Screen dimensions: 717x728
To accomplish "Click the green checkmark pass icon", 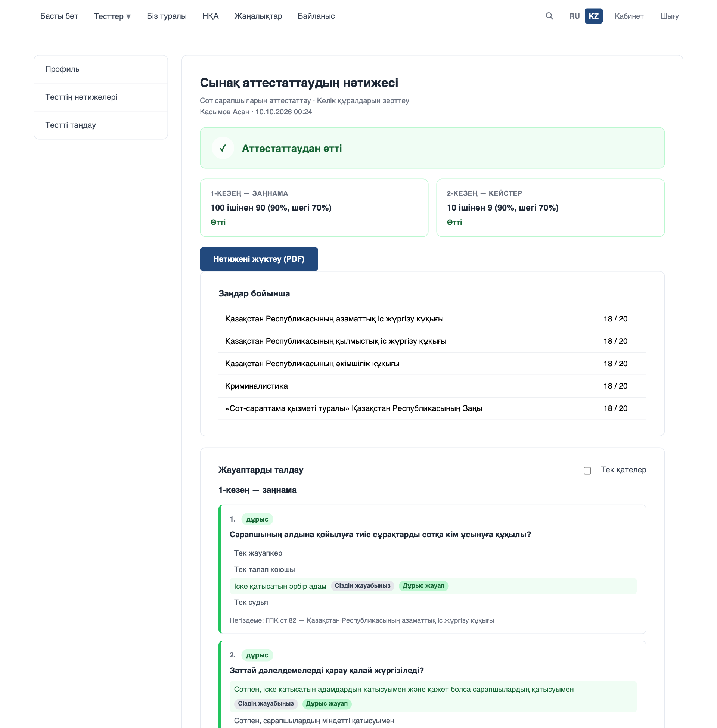I will click(223, 148).
